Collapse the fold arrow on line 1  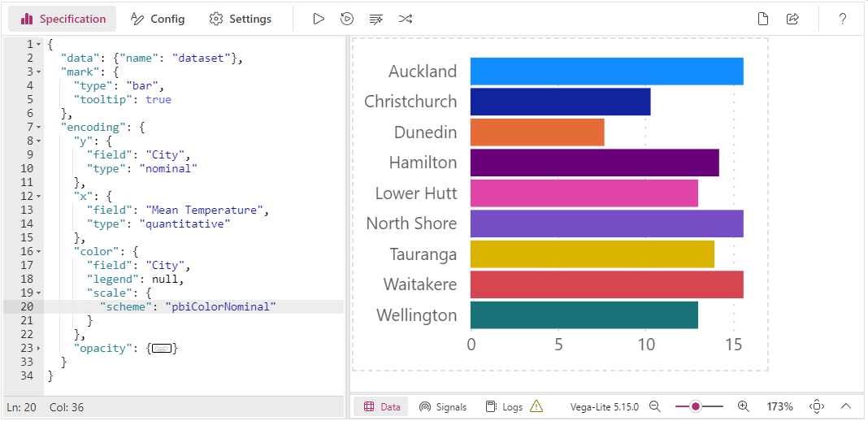38,44
